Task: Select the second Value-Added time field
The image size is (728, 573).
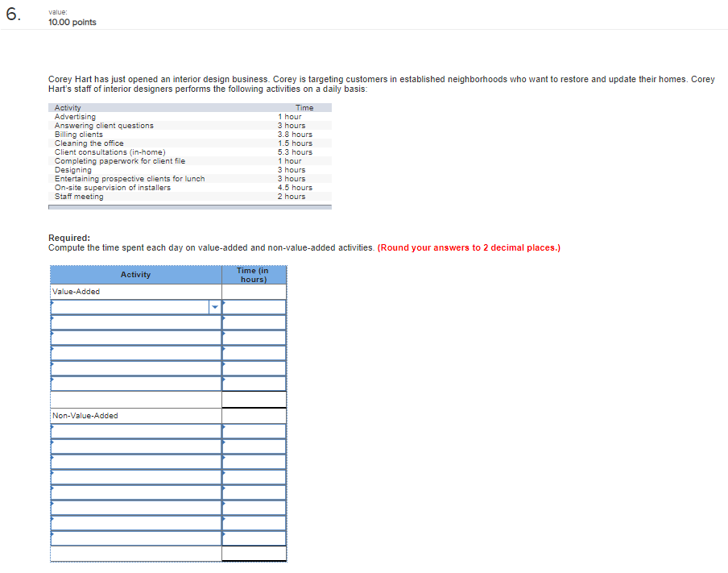Action: point(254,322)
